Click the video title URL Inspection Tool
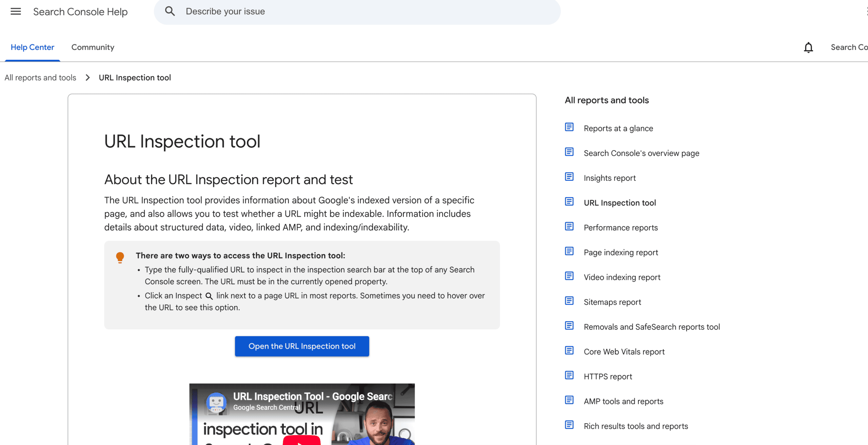 312,396
